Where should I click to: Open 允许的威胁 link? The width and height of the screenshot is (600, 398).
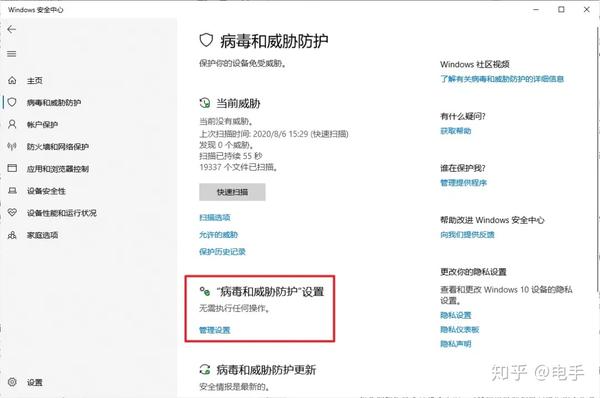pyautogui.click(x=218, y=235)
